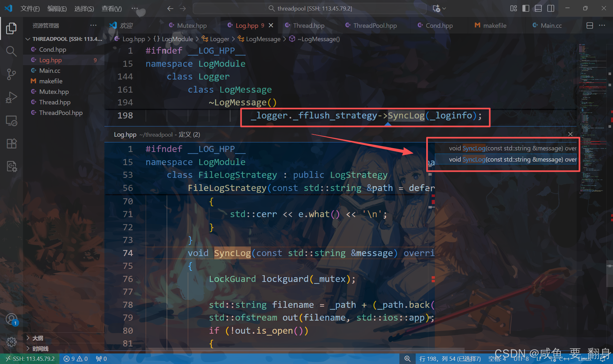Toggle bottom panel visibility
The width and height of the screenshot is (613, 364).
[x=538, y=8]
